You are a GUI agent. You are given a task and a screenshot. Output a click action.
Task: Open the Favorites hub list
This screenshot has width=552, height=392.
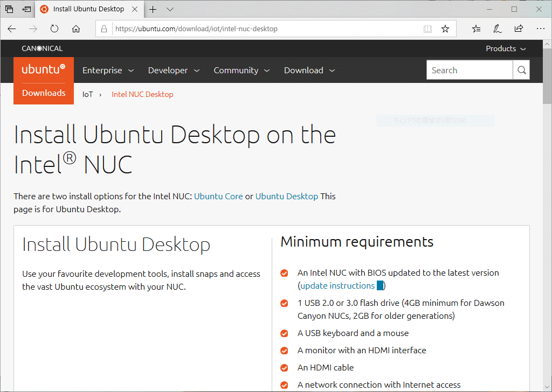pos(477,29)
